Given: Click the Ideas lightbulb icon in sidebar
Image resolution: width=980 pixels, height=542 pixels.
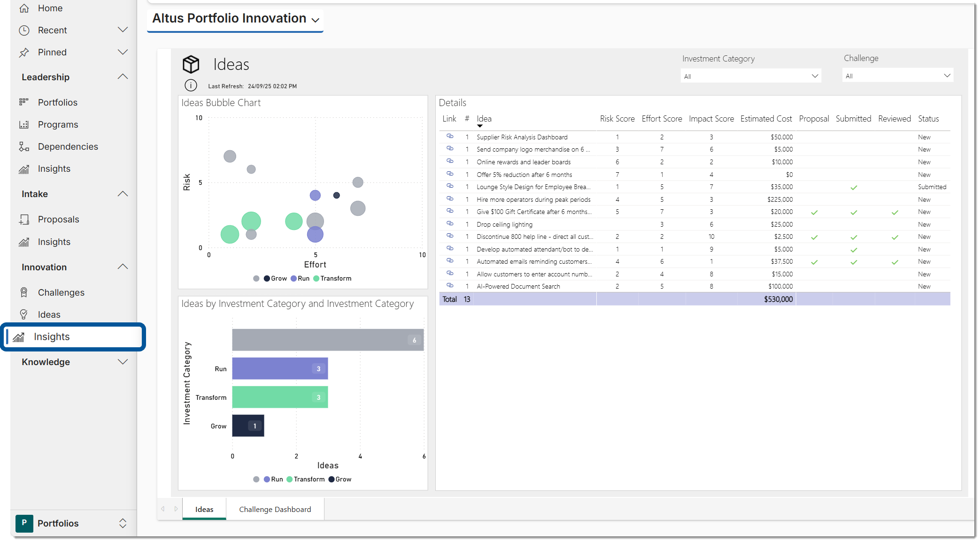Looking at the screenshot, I should tap(24, 314).
